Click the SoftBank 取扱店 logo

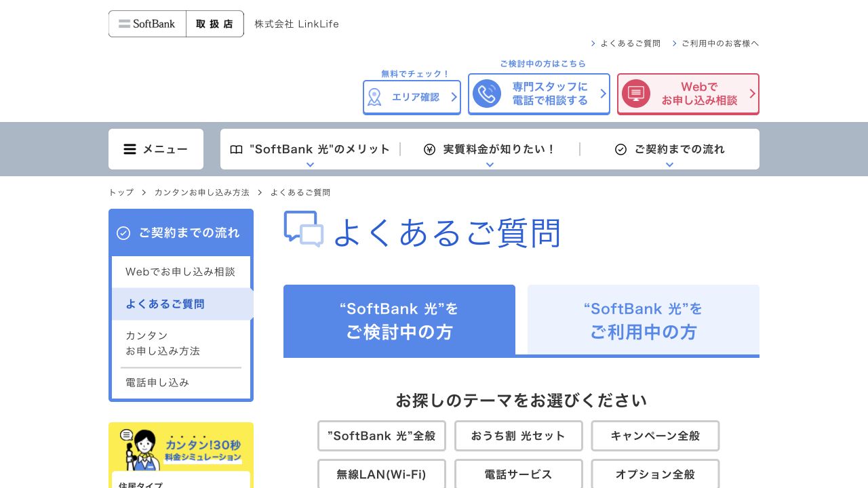[x=176, y=24]
